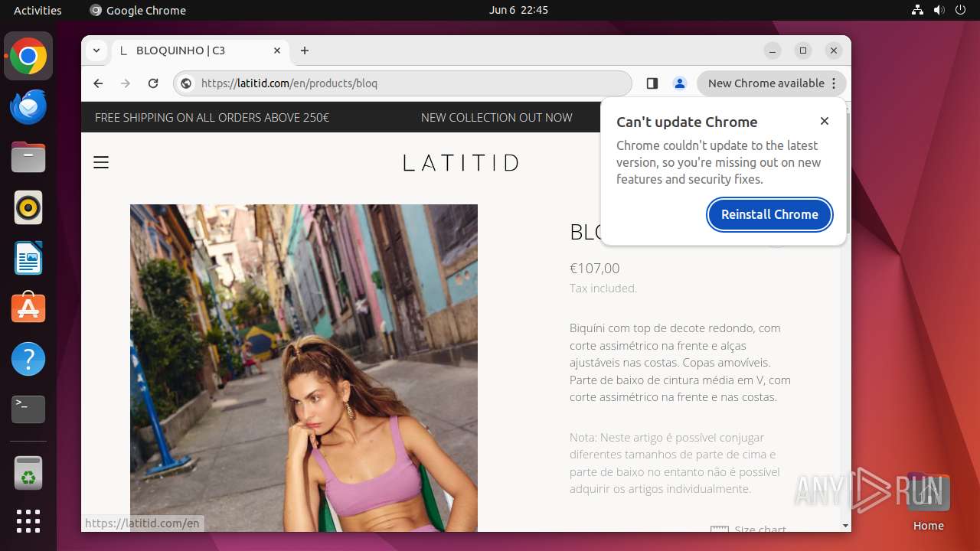
Task: Open the Trash in the dock
Action: coord(28,473)
